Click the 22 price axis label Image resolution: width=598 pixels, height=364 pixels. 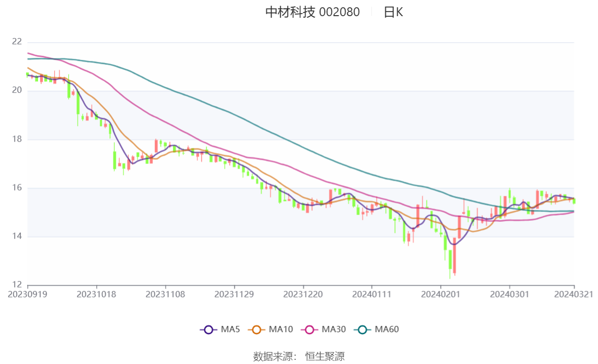pyautogui.click(x=17, y=42)
